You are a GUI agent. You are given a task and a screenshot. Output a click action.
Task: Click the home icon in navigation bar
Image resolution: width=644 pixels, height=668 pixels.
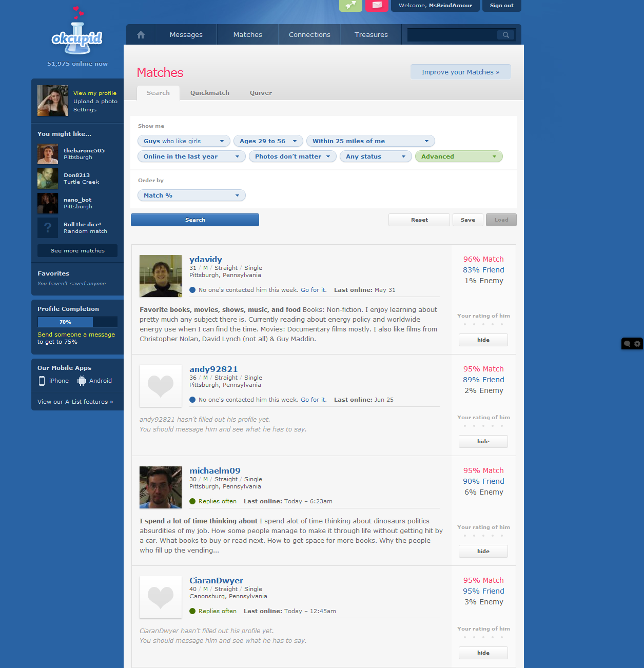[141, 35]
